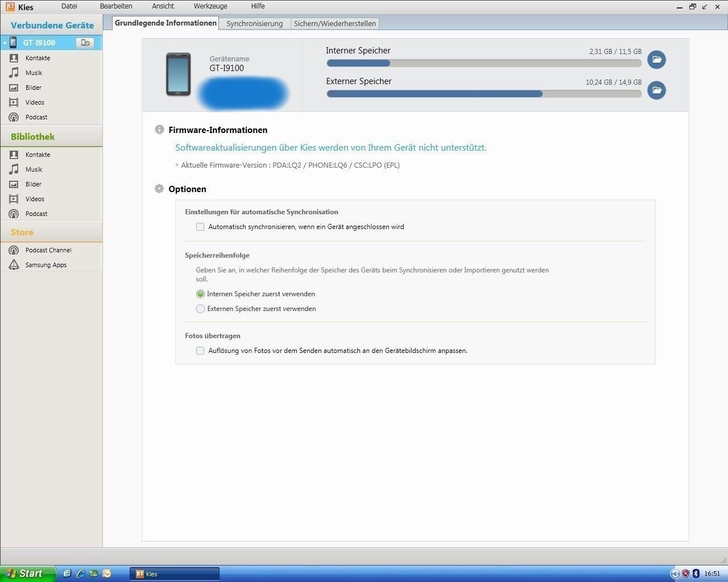
Task: Launch Internet Explorer from quick launch
Action: point(80,573)
